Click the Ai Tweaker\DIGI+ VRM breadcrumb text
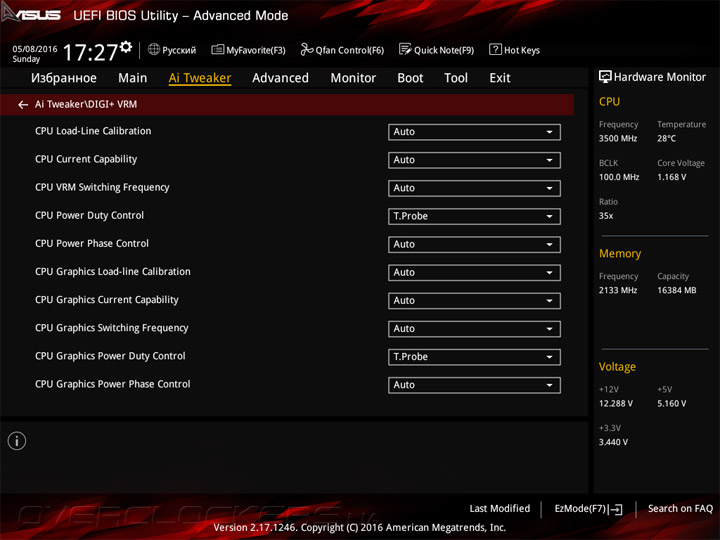 click(x=86, y=104)
